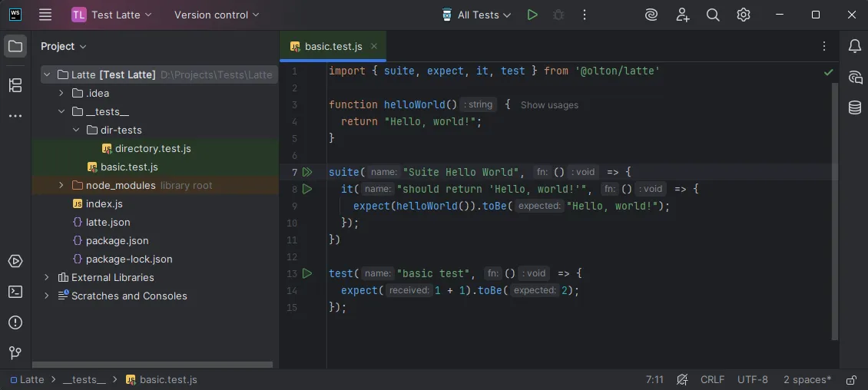
Task: Open the Git tool window icon
Action: (15, 353)
